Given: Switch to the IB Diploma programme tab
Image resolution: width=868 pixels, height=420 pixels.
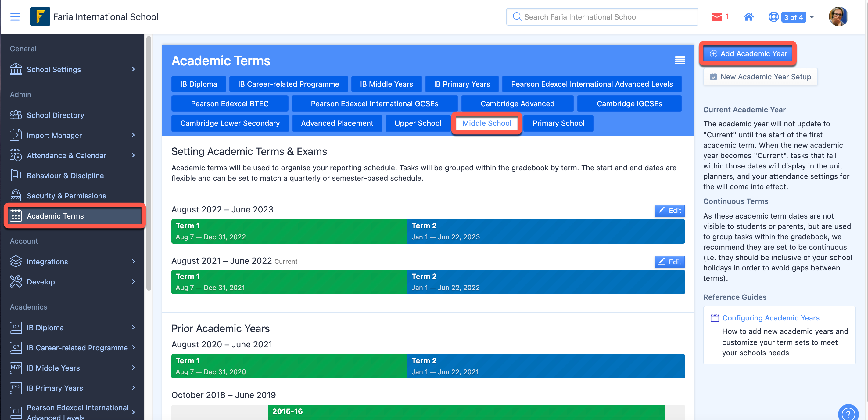Looking at the screenshot, I should click(199, 84).
